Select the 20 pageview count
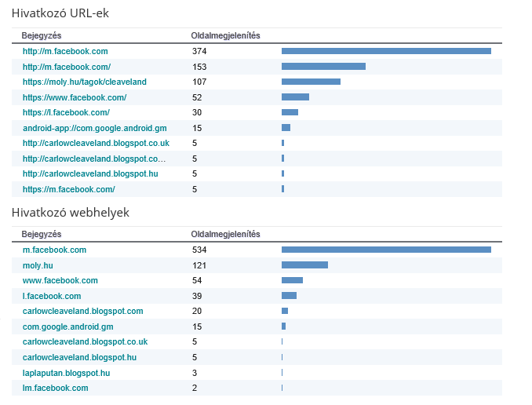 coord(197,311)
